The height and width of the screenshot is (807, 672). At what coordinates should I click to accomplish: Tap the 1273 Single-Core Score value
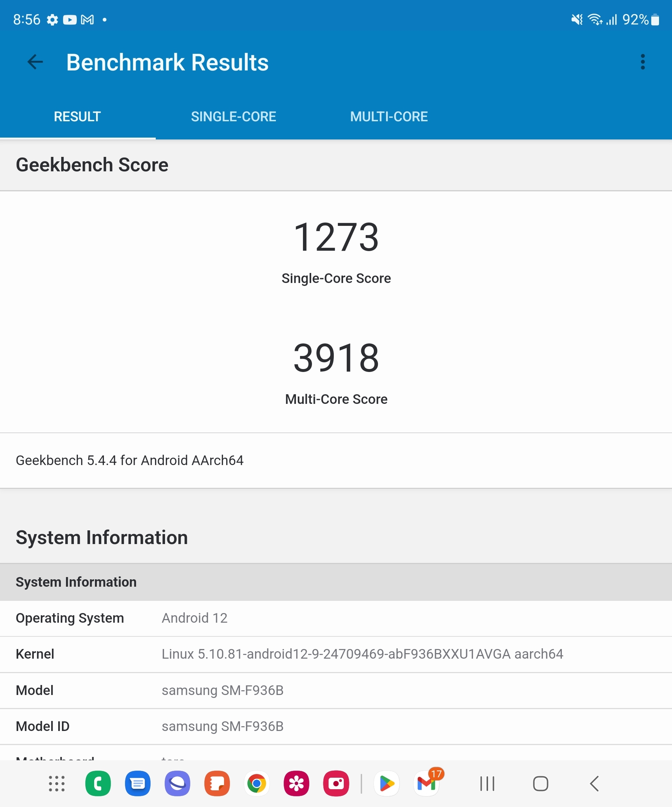pos(336,237)
